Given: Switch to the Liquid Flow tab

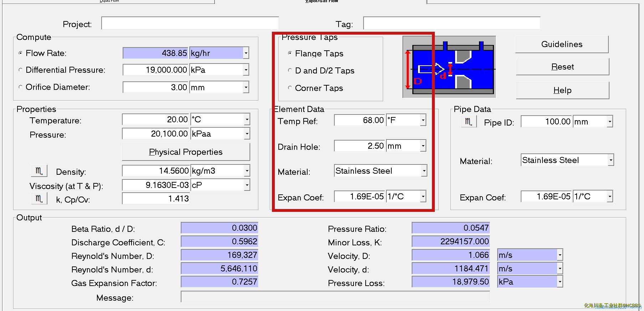Looking at the screenshot, I should click(x=109, y=1).
